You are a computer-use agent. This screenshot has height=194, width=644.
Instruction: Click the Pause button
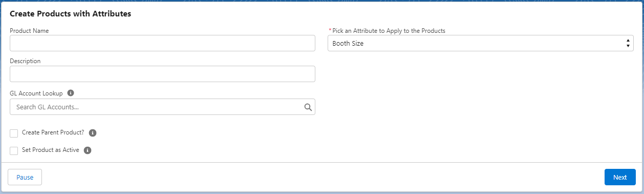pyautogui.click(x=25, y=177)
